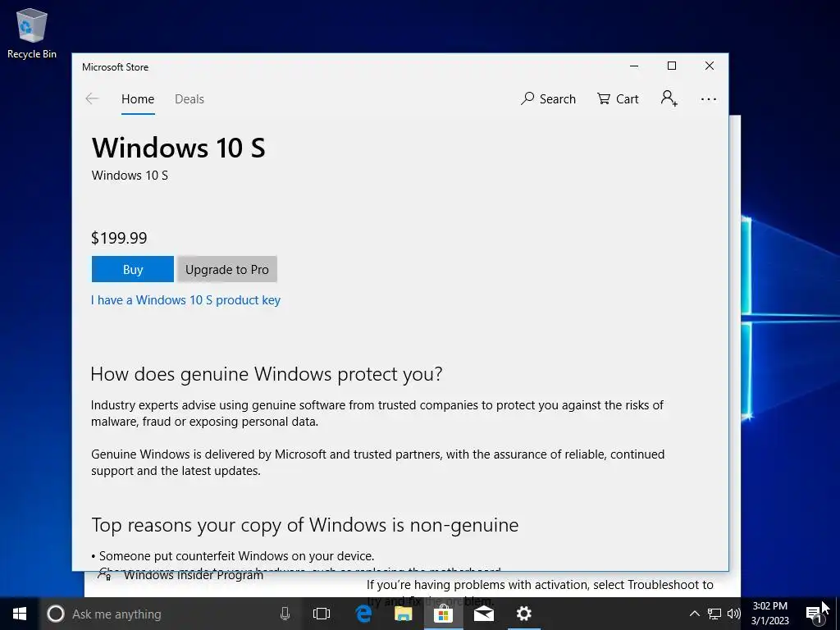840x630 pixels.
Task: Open Task View from the taskbar
Action: [322, 614]
